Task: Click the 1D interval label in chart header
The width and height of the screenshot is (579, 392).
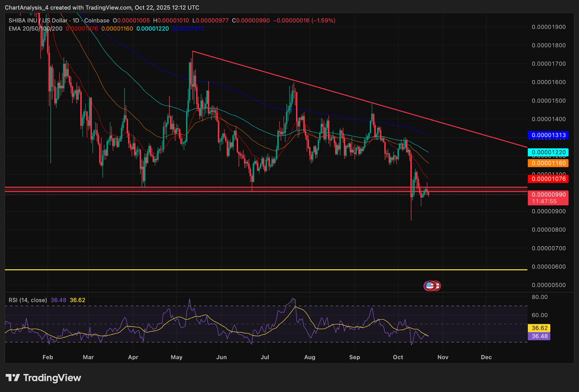Action: (x=76, y=21)
